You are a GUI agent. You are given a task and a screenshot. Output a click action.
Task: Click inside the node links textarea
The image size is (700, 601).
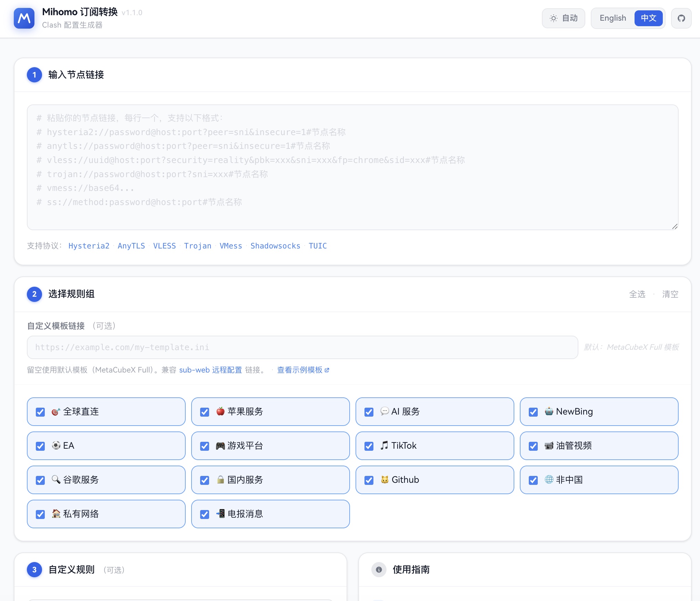(x=352, y=167)
